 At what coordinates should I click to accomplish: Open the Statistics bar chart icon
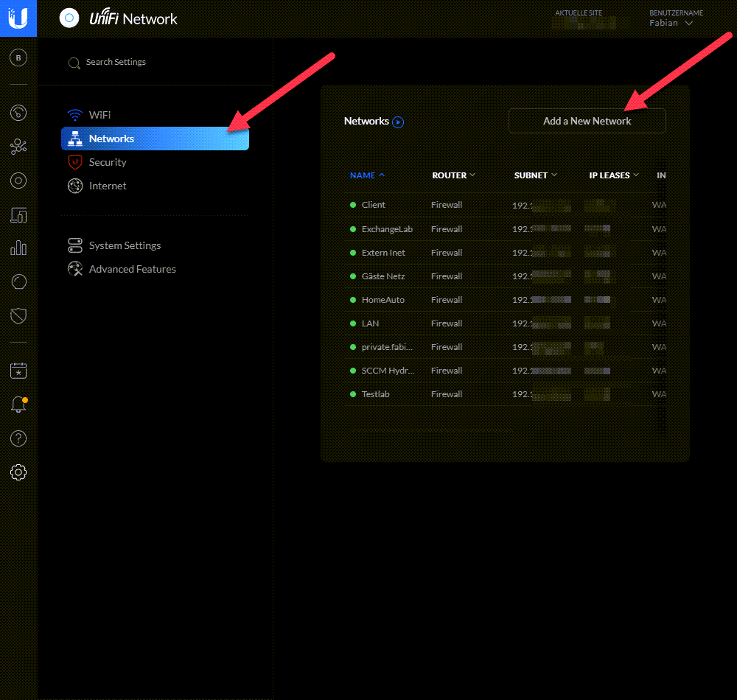[x=18, y=248]
